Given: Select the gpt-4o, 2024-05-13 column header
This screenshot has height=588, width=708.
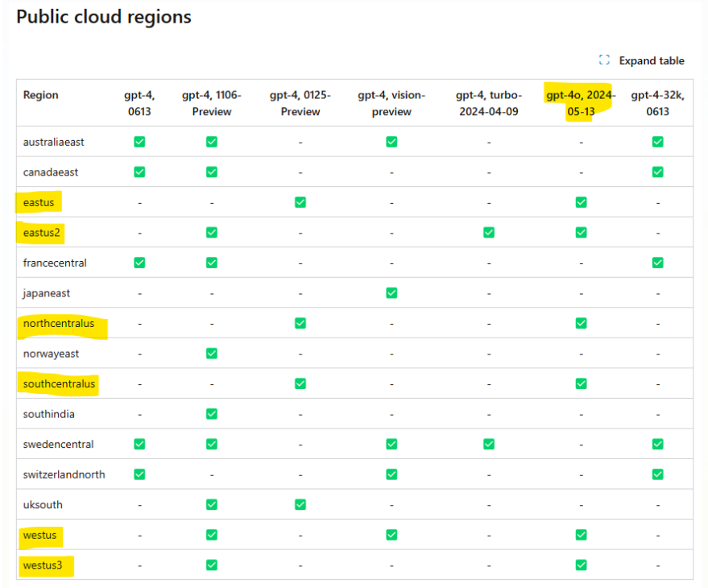Looking at the screenshot, I should [581, 103].
